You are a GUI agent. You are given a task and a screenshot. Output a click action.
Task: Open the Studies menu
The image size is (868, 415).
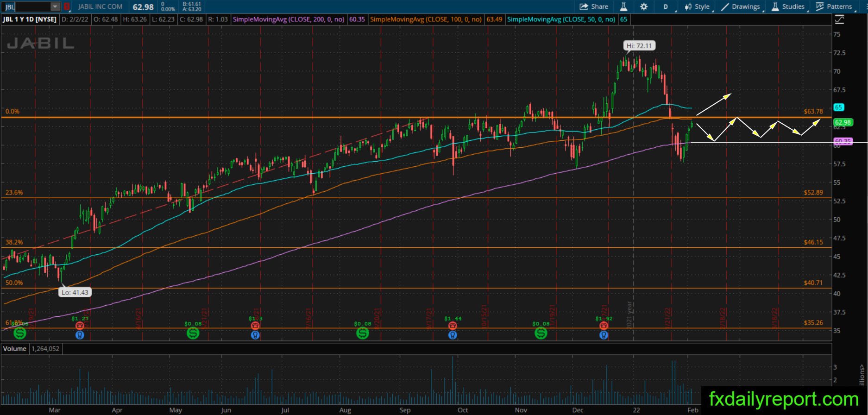click(787, 6)
